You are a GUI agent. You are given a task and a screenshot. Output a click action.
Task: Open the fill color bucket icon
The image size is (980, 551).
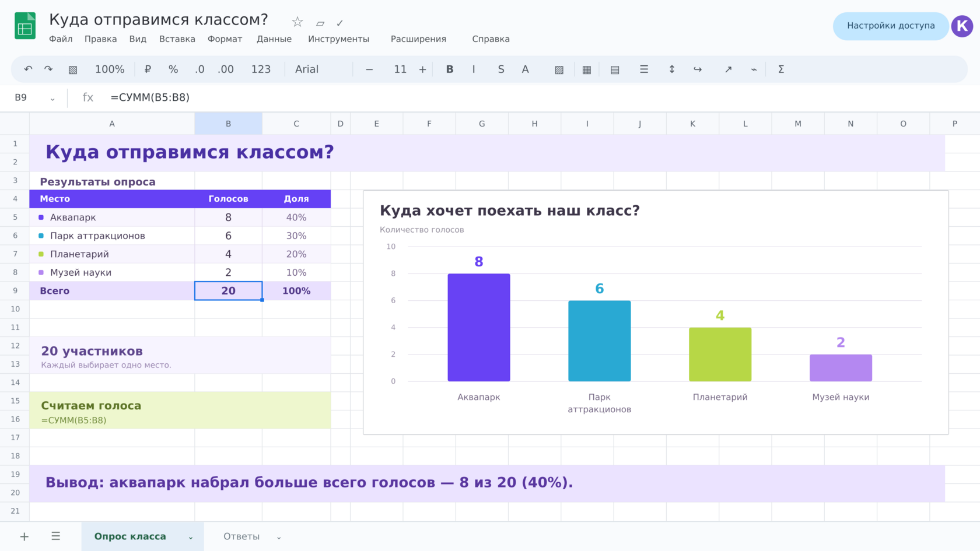559,69
